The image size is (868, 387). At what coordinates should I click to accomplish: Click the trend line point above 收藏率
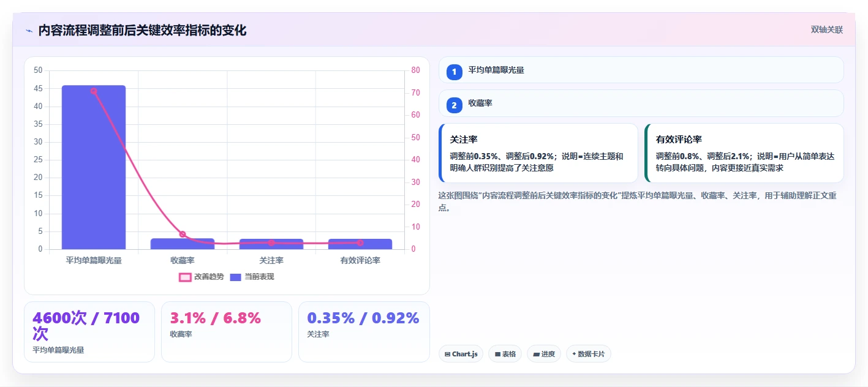[183, 234]
